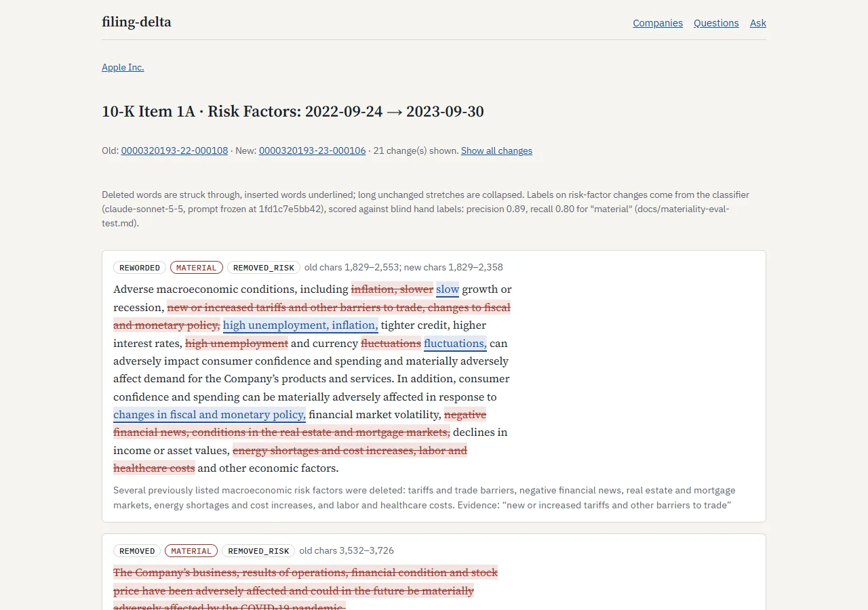This screenshot has height=610, width=868.
Task: Open old filing 0000320193-22-000108
Action: tap(174, 150)
